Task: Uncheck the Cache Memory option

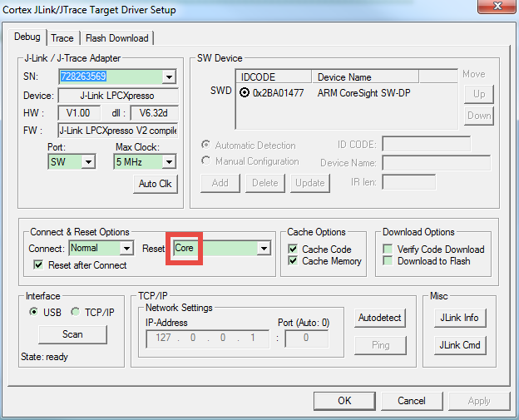Action: point(293,261)
